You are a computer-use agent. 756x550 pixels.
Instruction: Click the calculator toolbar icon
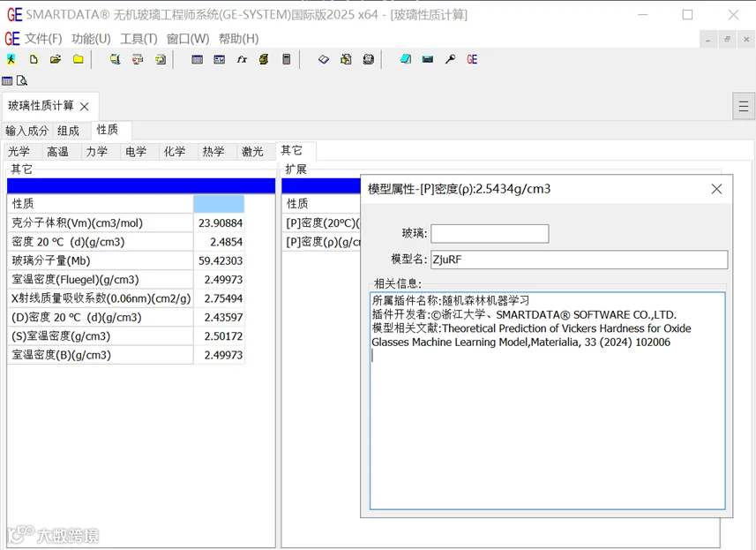point(287,59)
